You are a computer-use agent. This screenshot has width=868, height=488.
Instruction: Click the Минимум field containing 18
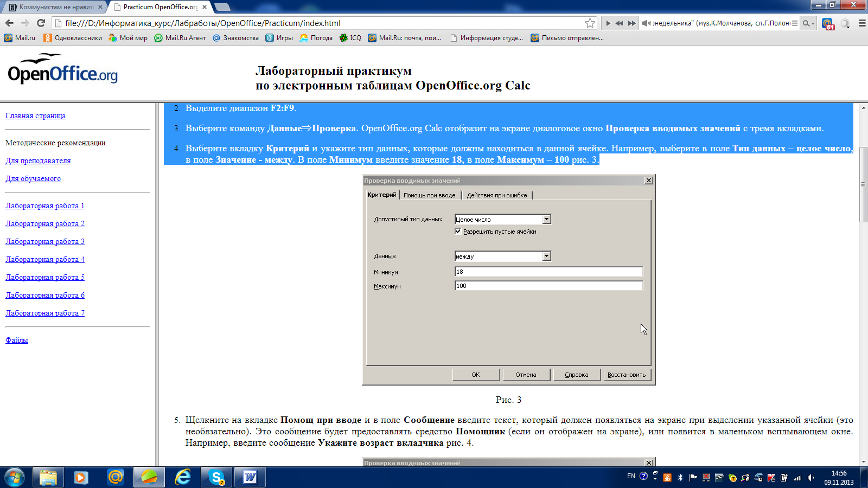tap(548, 272)
